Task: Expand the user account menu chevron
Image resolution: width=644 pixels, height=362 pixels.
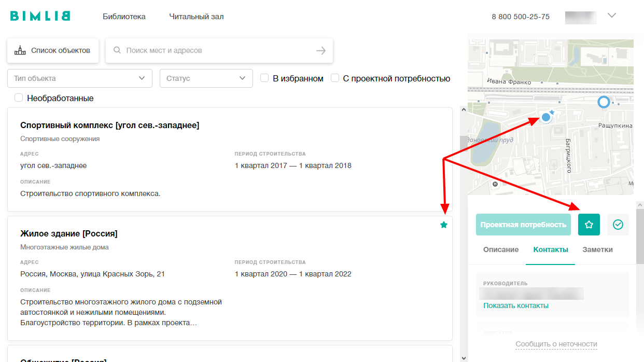Action: coord(612,16)
